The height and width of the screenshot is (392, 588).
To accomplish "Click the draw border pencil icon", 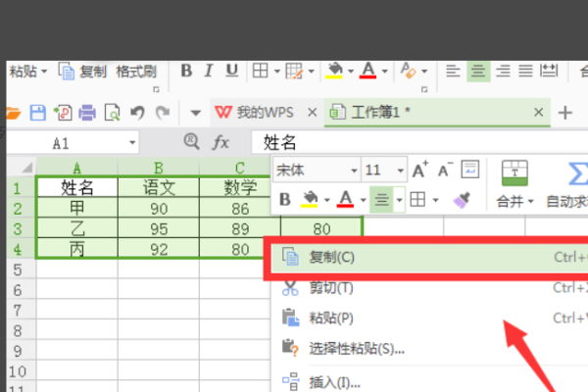I will (294, 71).
